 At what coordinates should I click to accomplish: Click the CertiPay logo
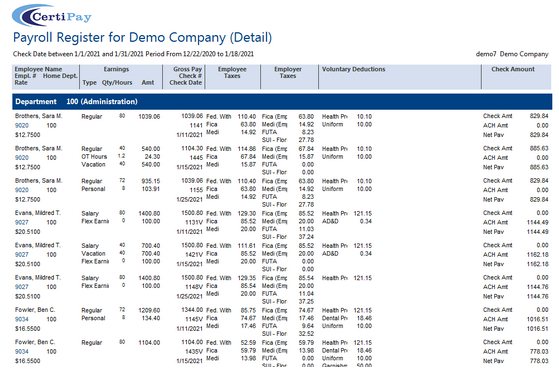[52, 16]
